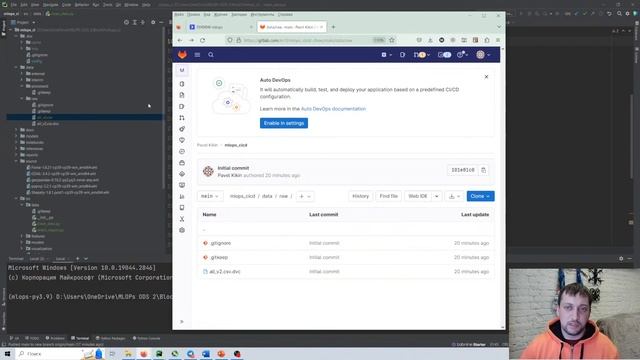Open the to-do list counter icon
The height and width of the screenshot is (360, 640).
click(x=444, y=55)
